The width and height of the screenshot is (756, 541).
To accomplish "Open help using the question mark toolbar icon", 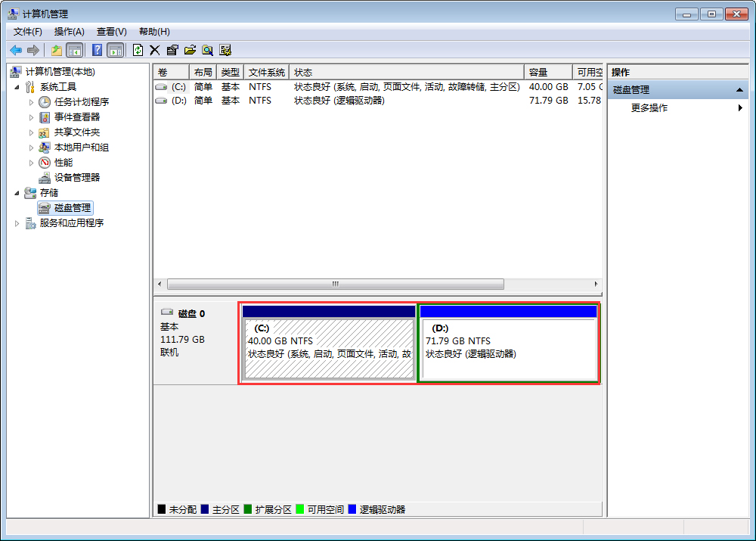I will coord(97,50).
